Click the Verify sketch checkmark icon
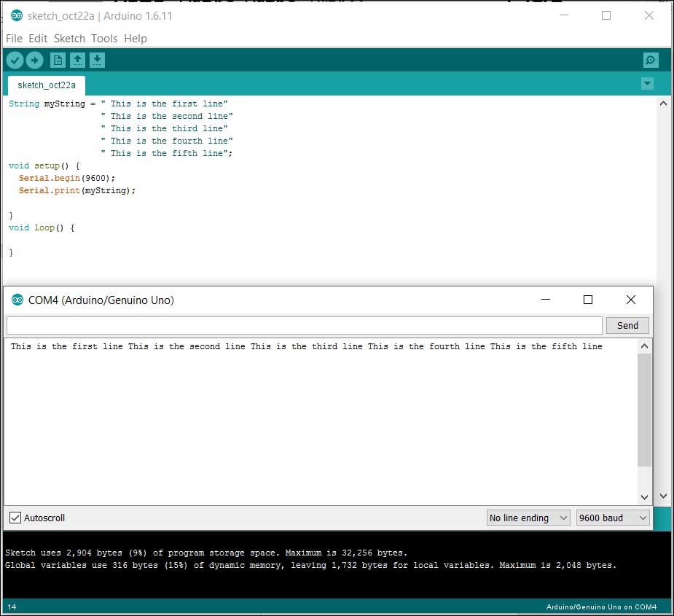The image size is (674, 616). pyautogui.click(x=15, y=61)
